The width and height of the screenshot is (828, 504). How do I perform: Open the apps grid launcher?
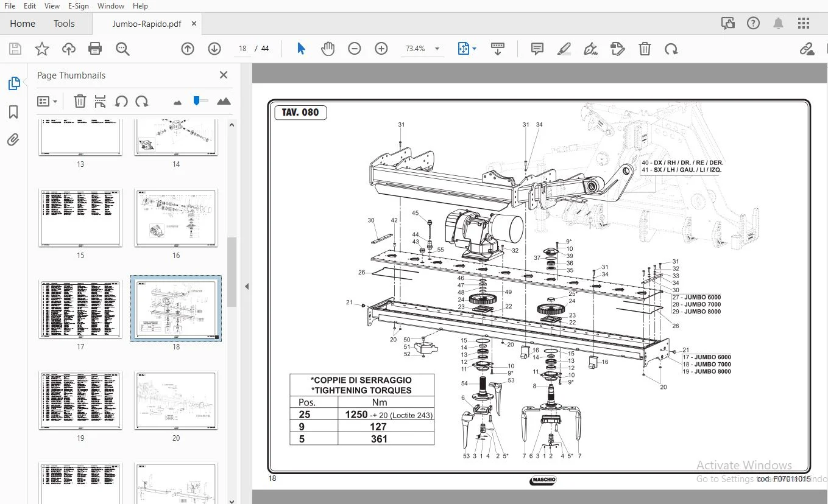tap(804, 24)
